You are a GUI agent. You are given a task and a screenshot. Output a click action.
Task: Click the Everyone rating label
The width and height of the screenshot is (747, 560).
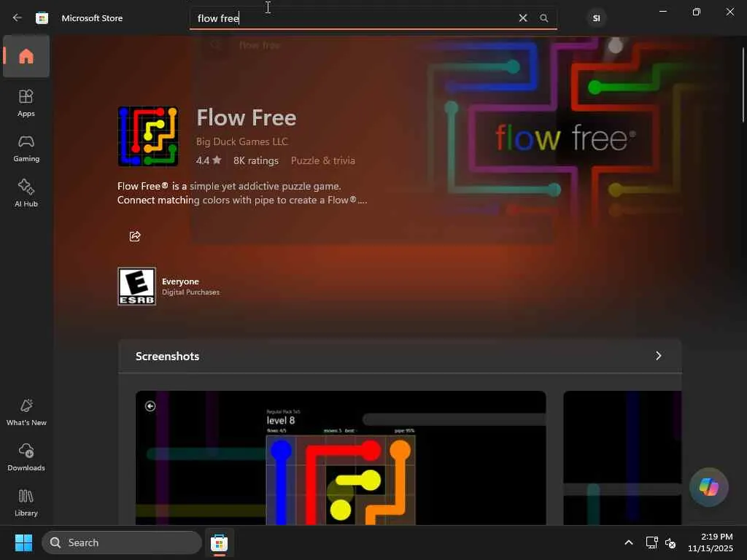(x=180, y=281)
